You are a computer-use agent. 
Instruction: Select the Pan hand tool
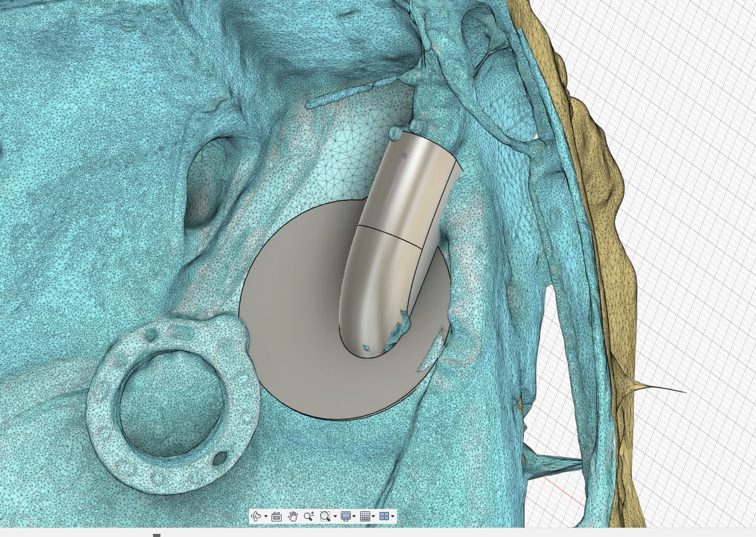tap(293, 516)
